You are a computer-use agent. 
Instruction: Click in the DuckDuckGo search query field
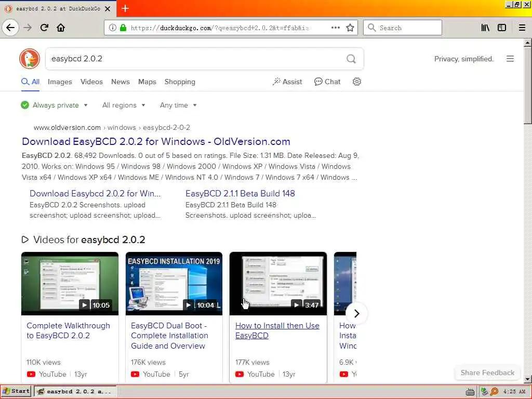[197, 59]
